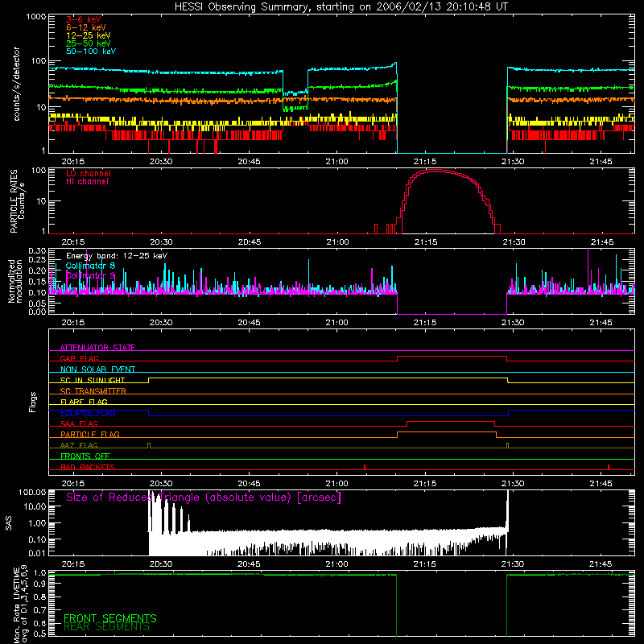644x644 pixels.
Task: Click the AAZ FLAG label
Action: click(79, 445)
